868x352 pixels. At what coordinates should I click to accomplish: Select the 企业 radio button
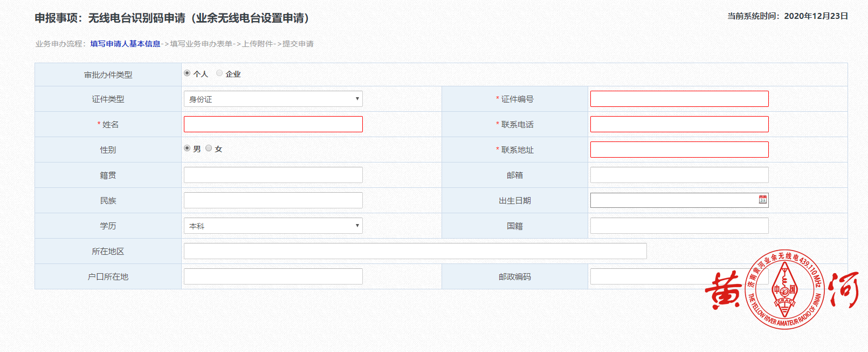click(x=219, y=73)
